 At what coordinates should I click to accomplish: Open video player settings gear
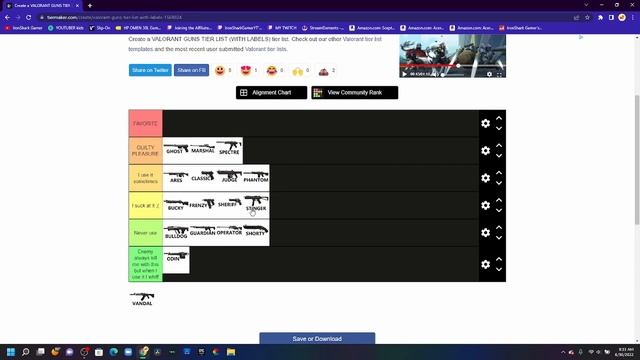(489, 74)
